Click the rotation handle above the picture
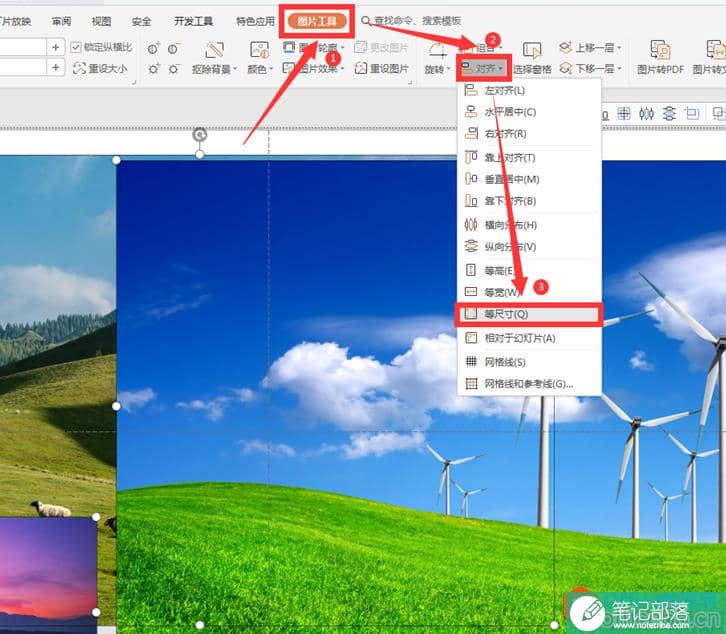This screenshot has width=726, height=634. [x=200, y=135]
